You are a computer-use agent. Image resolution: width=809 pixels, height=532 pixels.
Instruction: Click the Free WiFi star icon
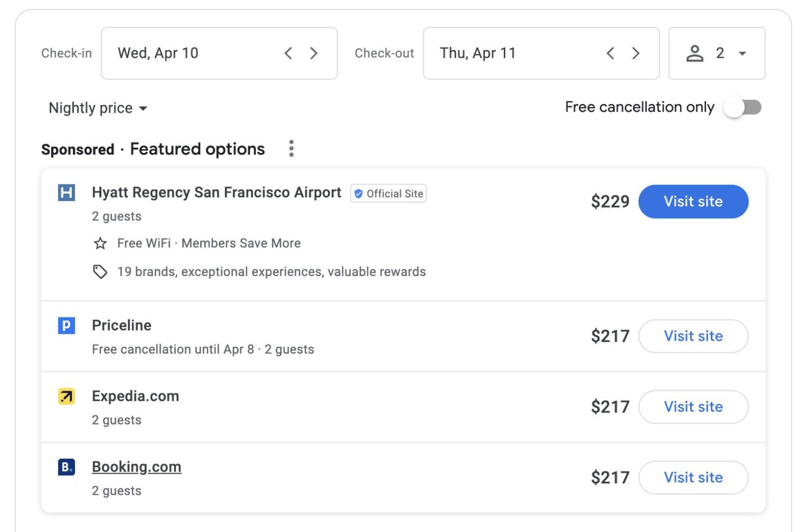[100, 244]
